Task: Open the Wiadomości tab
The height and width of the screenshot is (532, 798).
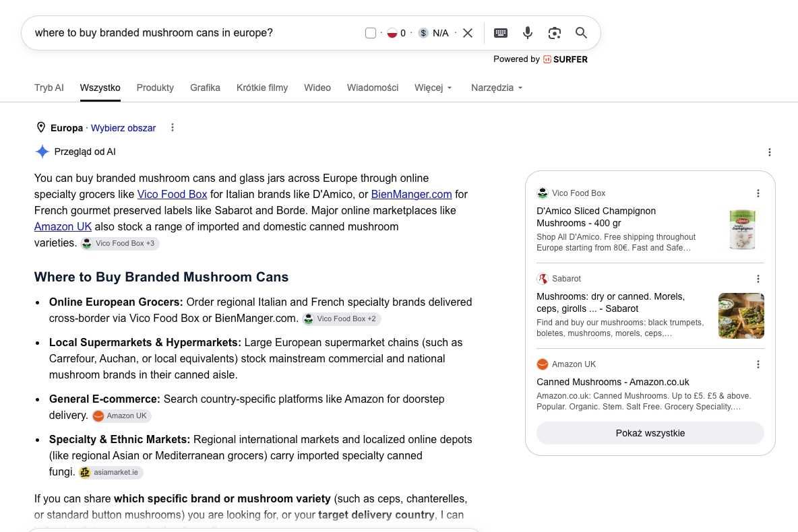Action: [373, 88]
